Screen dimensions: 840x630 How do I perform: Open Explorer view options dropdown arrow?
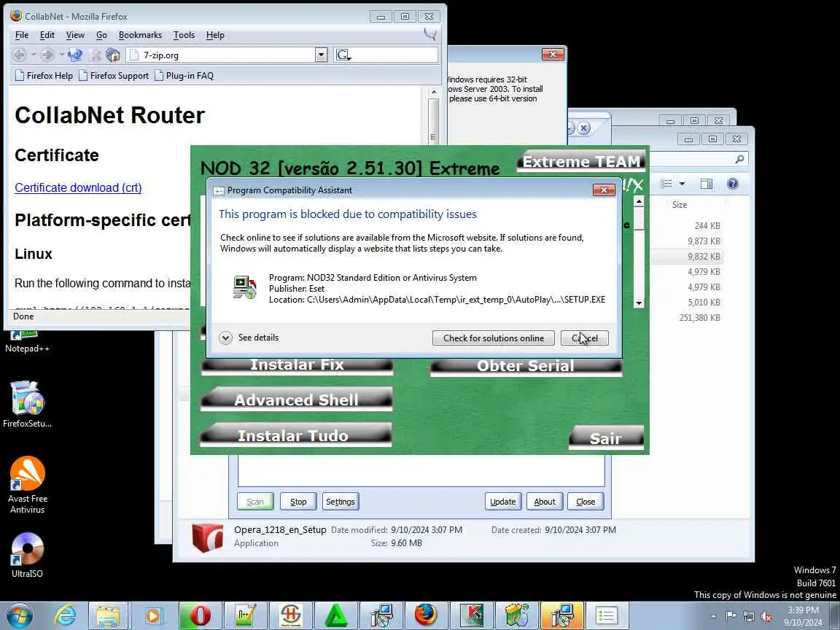coord(682,184)
